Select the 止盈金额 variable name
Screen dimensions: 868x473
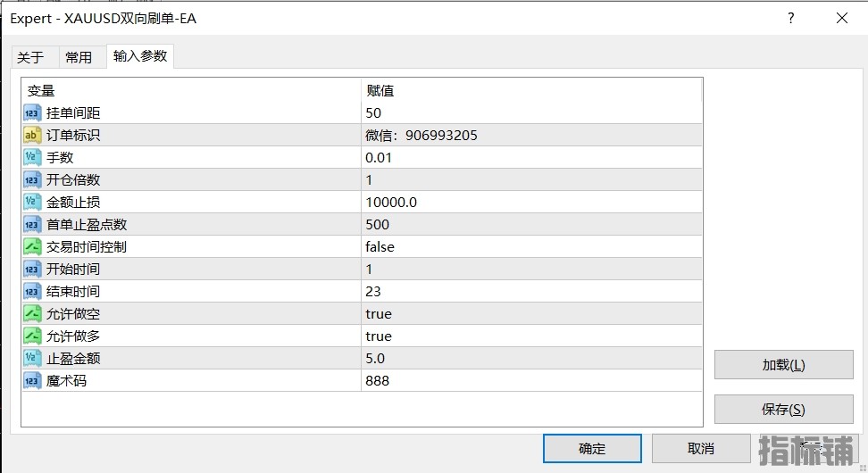pyautogui.click(x=73, y=359)
